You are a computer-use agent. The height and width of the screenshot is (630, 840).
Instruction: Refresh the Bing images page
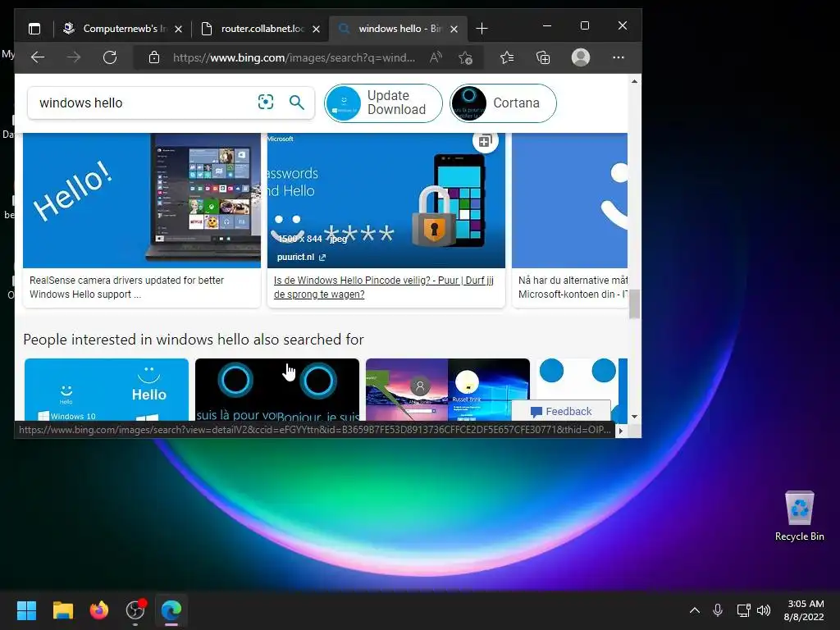tap(110, 57)
